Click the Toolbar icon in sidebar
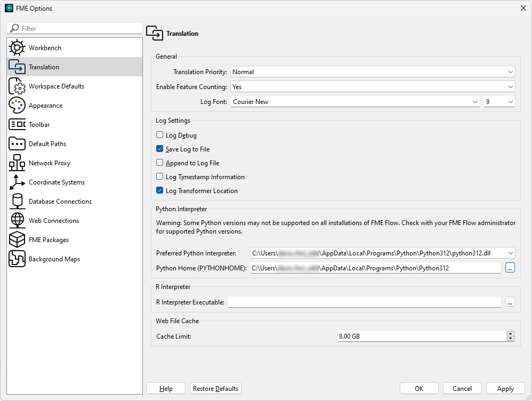Screen dimensions: 532x401 [17, 125]
